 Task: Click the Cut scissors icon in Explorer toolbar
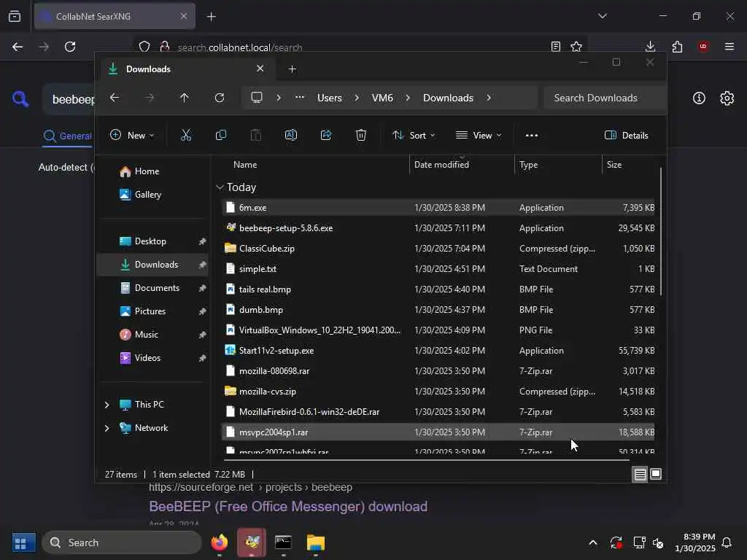click(x=186, y=135)
